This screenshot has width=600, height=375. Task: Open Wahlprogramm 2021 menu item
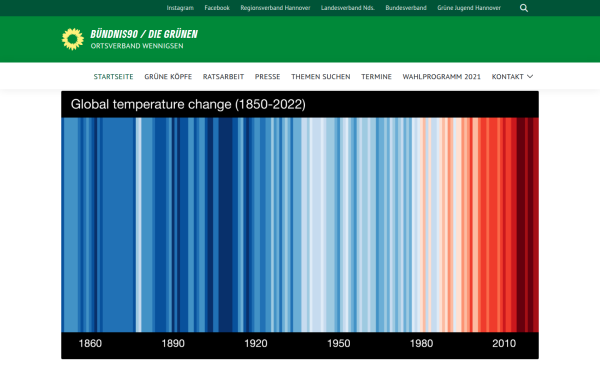click(x=442, y=77)
